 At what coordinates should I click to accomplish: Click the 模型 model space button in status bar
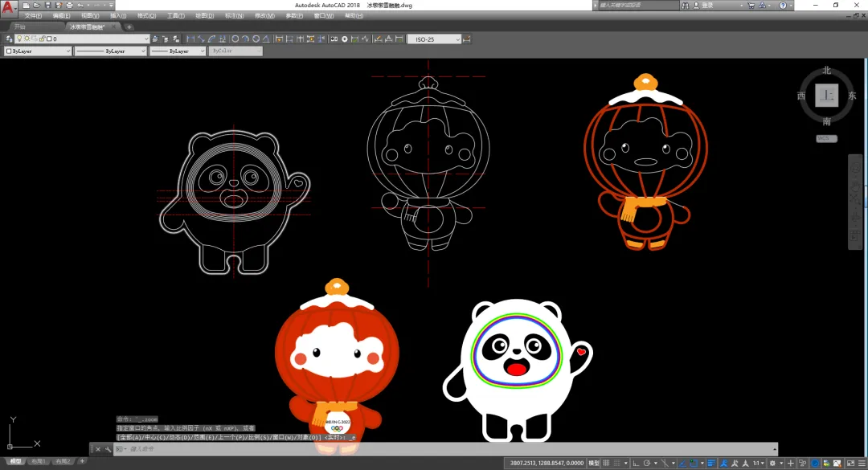[x=594, y=463]
